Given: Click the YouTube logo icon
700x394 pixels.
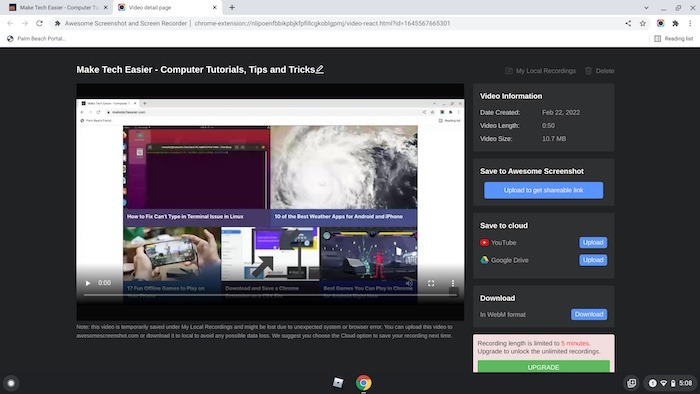Looking at the screenshot, I should click(484, 243).
